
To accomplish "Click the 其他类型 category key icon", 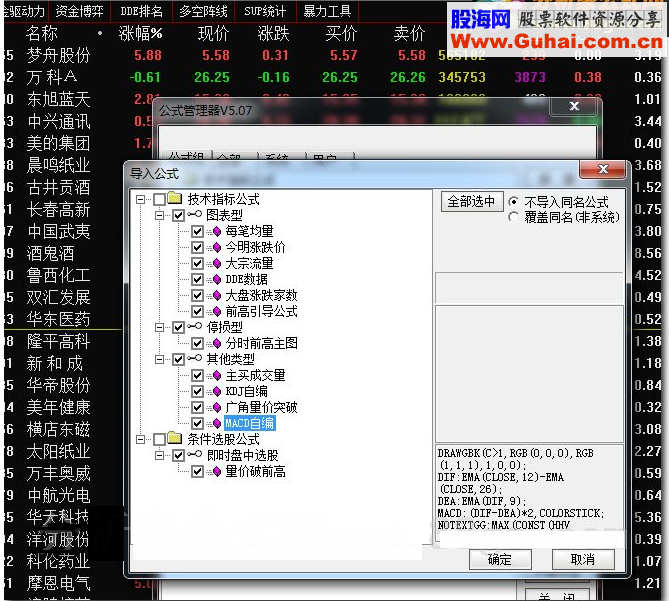I will [x=195, y=359].
